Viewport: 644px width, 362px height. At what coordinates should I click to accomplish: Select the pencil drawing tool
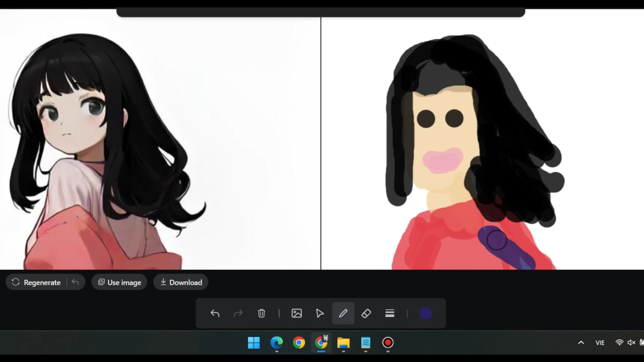pyautogui.click(x=343, y=313)
